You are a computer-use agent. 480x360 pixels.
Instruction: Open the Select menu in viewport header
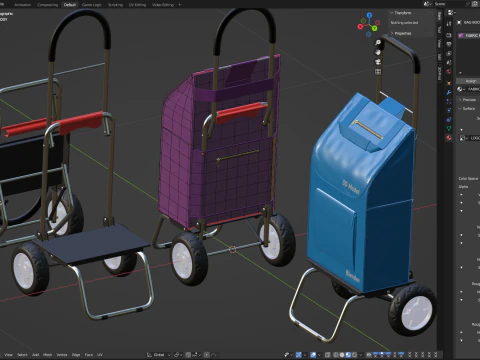pyautogui.click(x=22, y=355)
